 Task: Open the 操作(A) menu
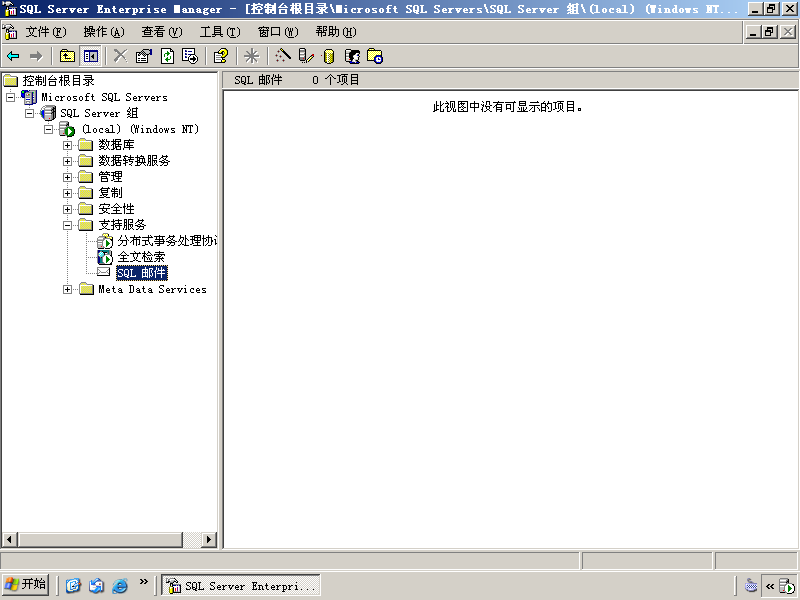pos(104,32)
